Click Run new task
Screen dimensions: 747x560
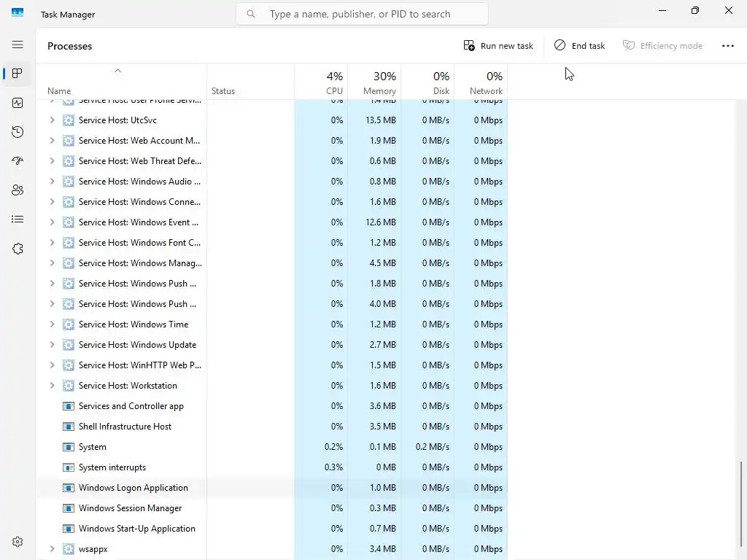(x=498, y=46)
